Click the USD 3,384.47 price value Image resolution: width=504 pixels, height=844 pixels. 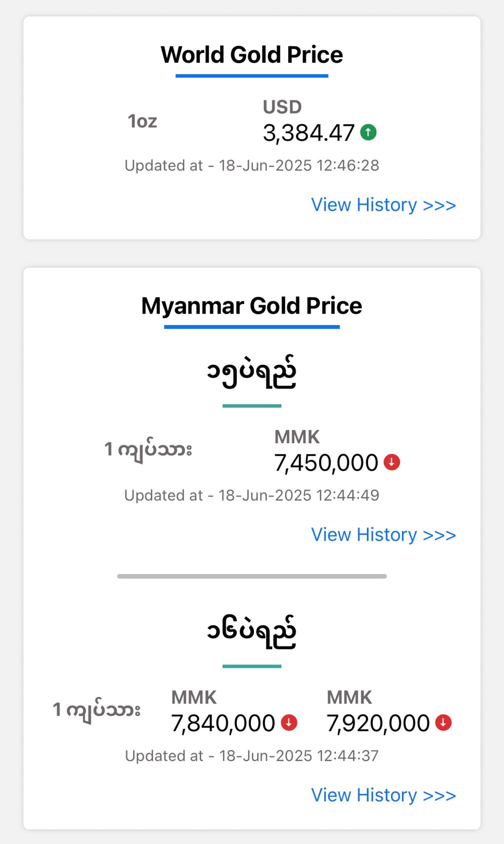308,133
